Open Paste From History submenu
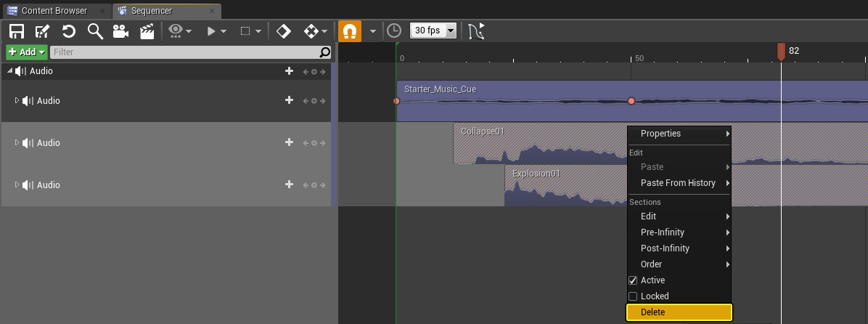 [x=679, y=183]
